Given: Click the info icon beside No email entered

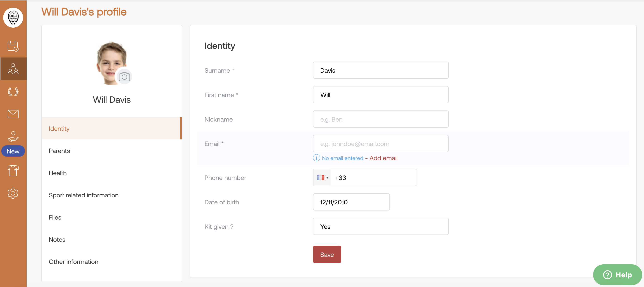Looking at the screenshot, I should tap(316, 158).
